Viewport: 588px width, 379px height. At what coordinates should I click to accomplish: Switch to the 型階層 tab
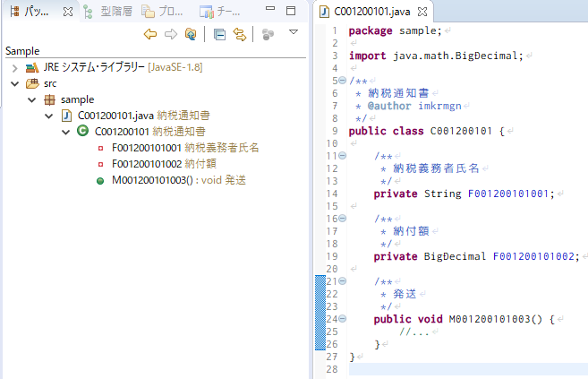108,12
